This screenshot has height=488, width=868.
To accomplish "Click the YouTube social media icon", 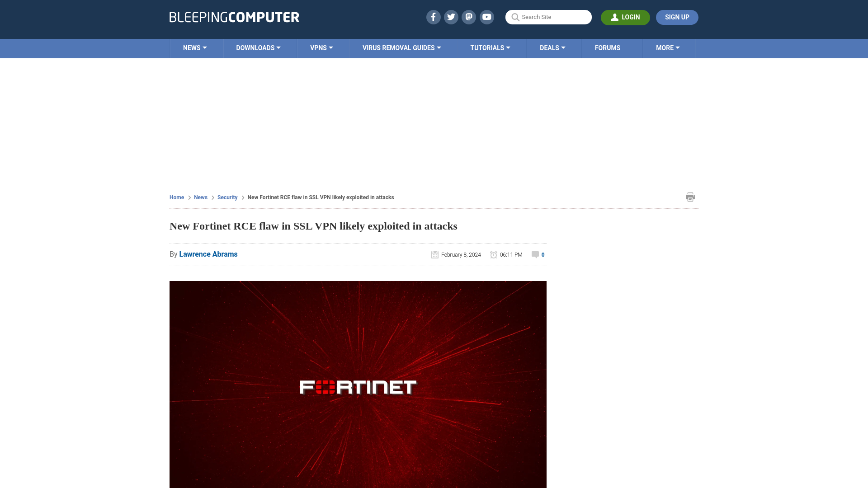I will click(486, 17).
